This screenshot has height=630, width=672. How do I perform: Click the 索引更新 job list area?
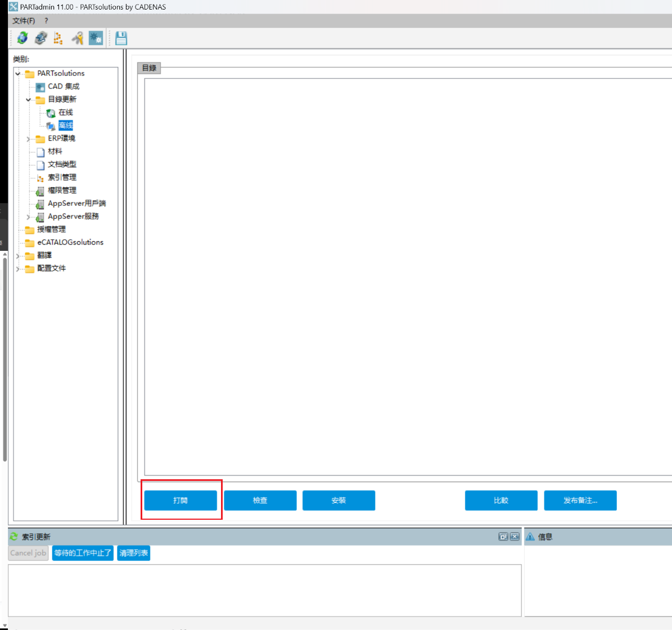coord(265,591)
